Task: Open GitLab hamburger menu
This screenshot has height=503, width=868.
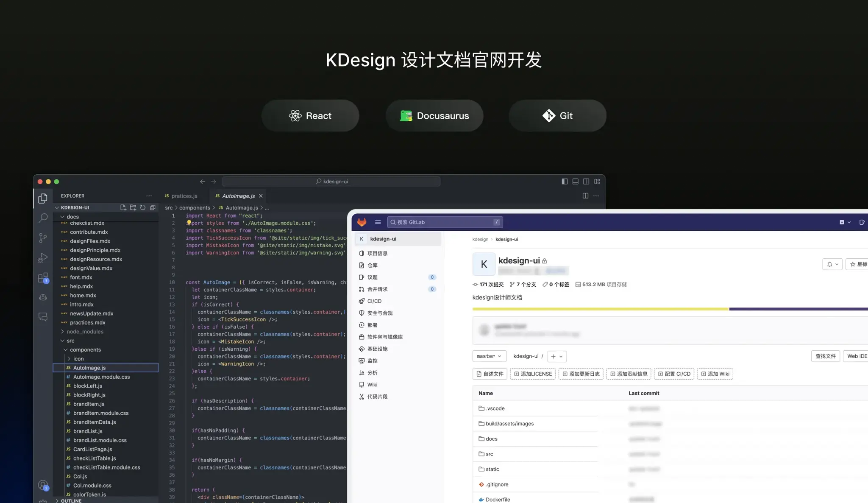Action: (377, 222)
